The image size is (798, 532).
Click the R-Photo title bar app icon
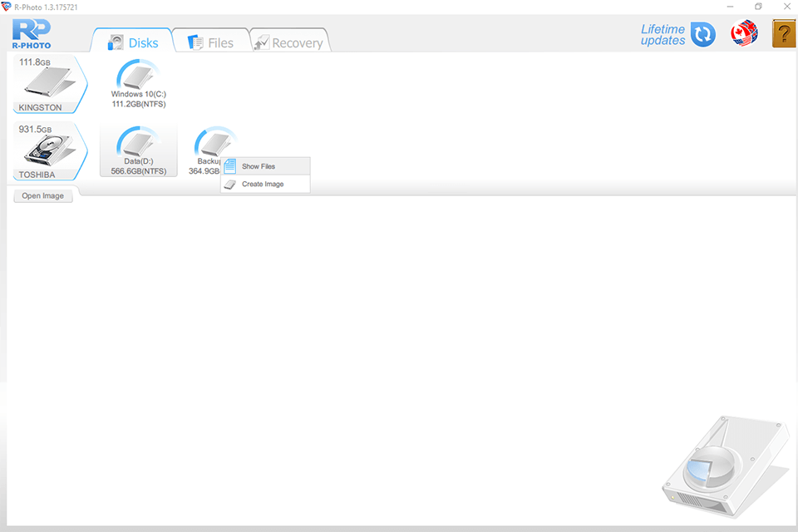point(6,7)
